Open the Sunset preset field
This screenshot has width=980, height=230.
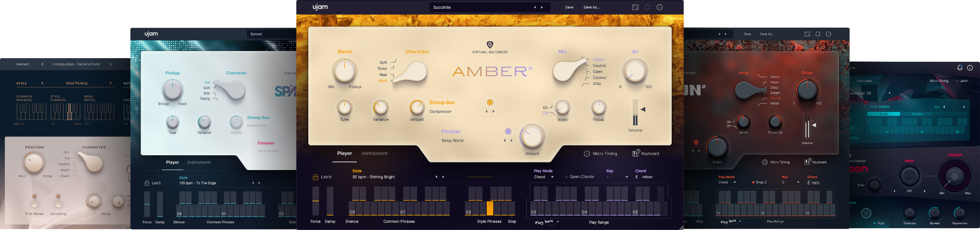tap(272, 34)
